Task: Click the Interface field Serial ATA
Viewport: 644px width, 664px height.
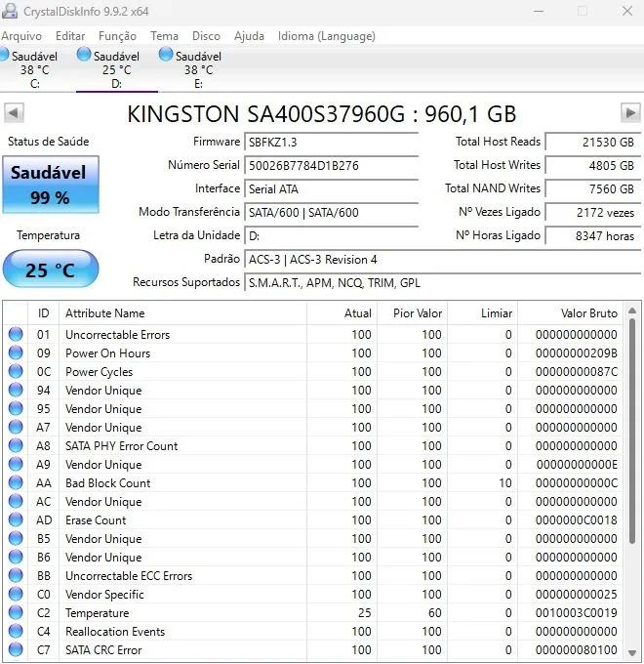Action: [332, 188]
